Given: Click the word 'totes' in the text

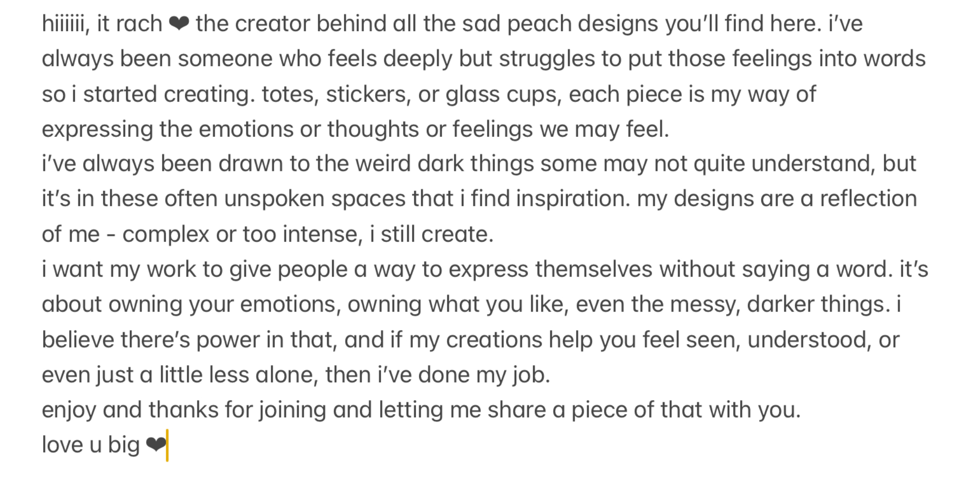Looking at the screenshot, I should (290, 94).
